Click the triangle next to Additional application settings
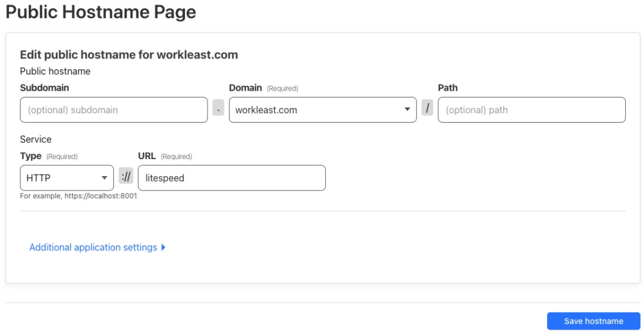 click(x=164, y=247)
